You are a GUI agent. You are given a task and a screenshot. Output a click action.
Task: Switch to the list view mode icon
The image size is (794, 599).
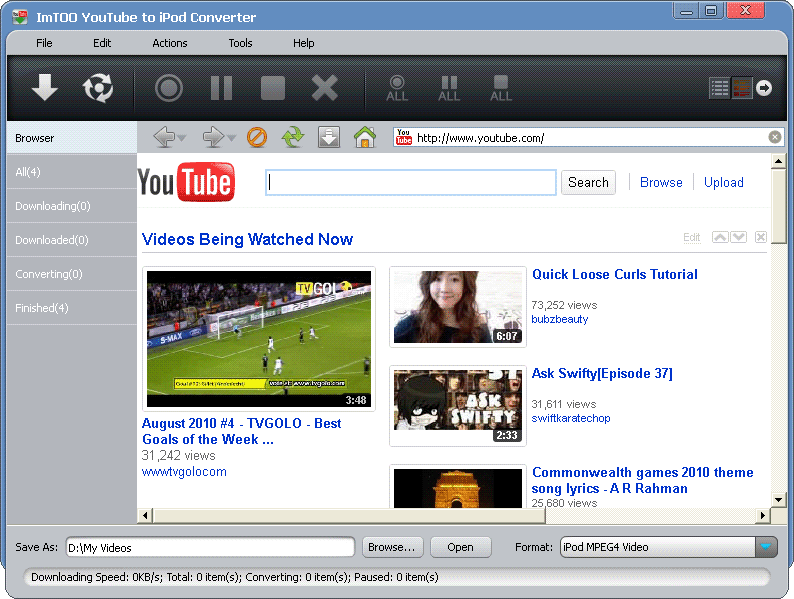coord(720,88)
